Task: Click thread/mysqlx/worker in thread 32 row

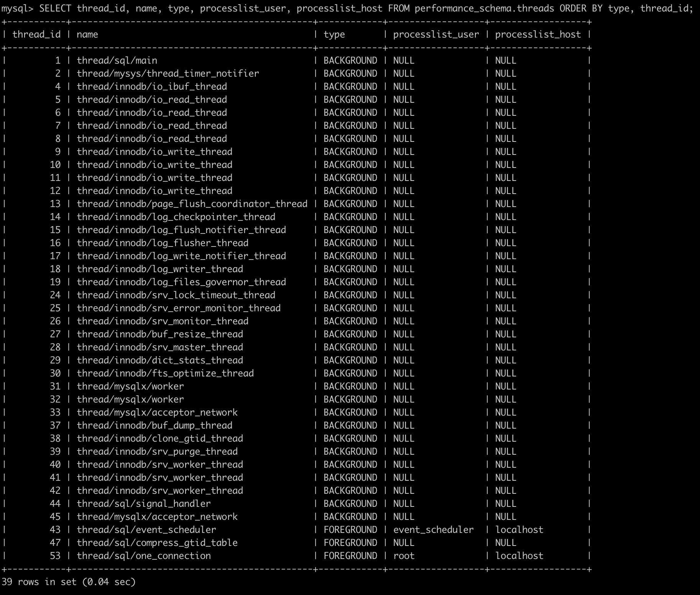Action: tap(130, 399)
